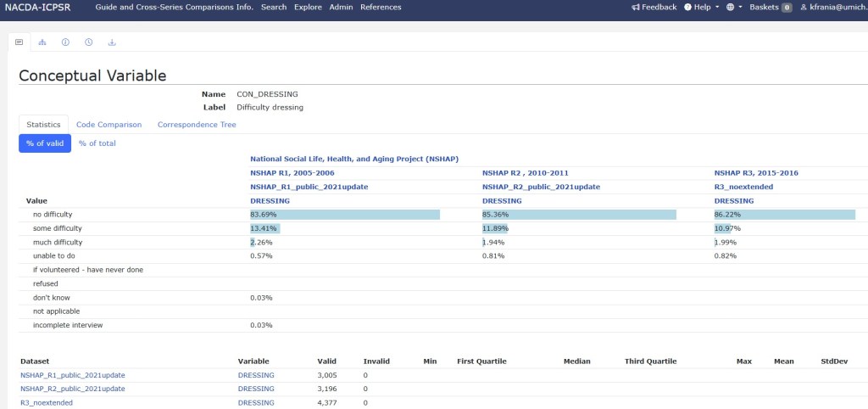This screenshot has height=409, width=868.
Task: Click the Baskets count badge
Action: (x=786, y=8)
